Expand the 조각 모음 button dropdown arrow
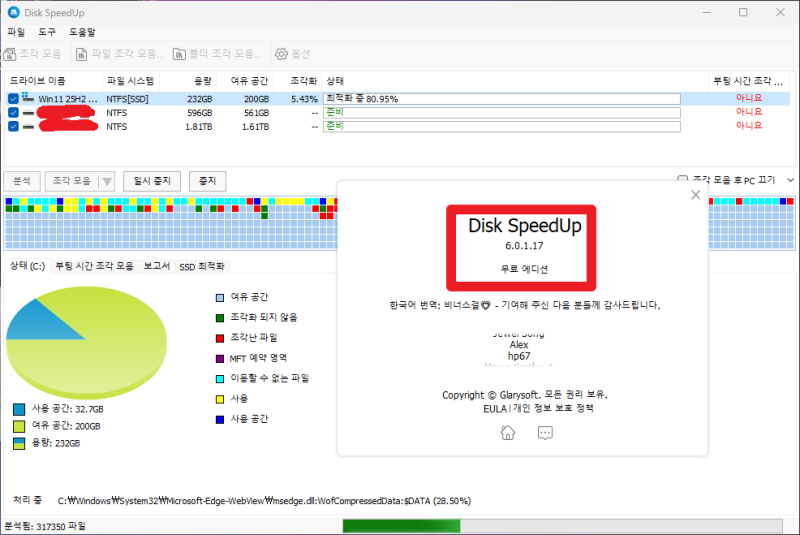800x535 pixels. (107, 181)
